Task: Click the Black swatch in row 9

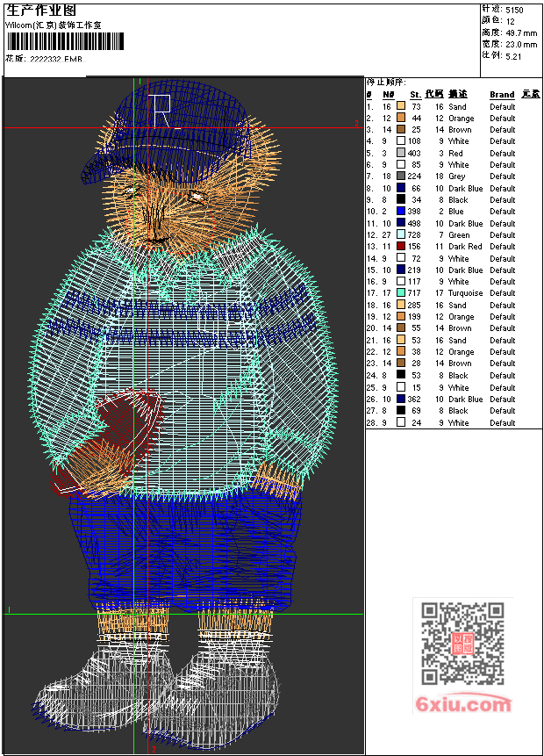Action: pos(401,199)
